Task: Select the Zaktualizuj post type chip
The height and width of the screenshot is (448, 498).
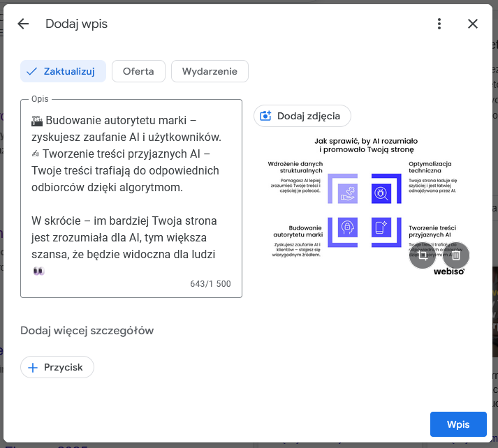Action: point(63,71)
